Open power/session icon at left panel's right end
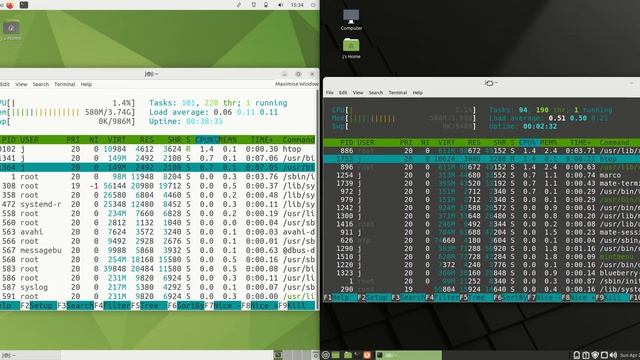Viewport: 640px width, 360px height. coord(313,5)
